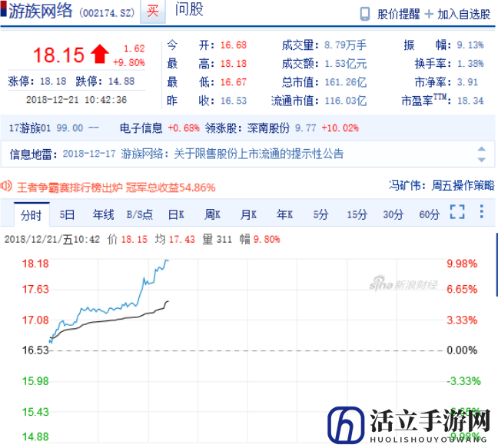Switch to the 5日 chart tab
498x448 pixels.
coord(68,215)
